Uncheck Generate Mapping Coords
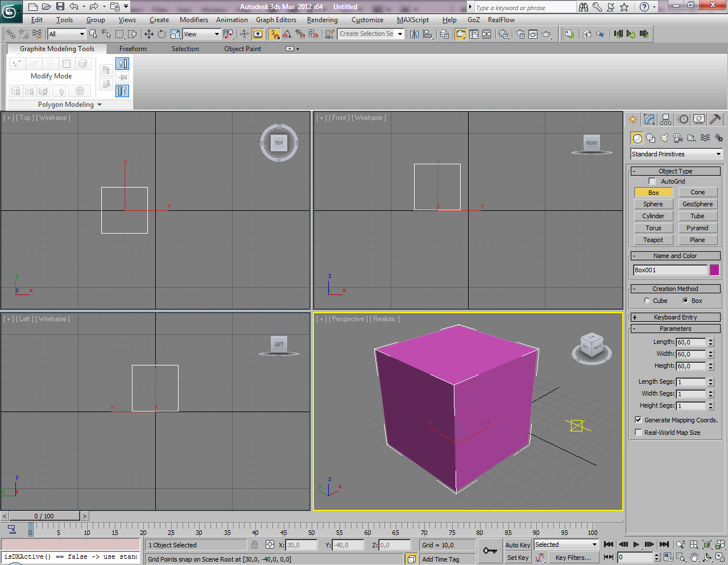 click(x=638, y=420)
